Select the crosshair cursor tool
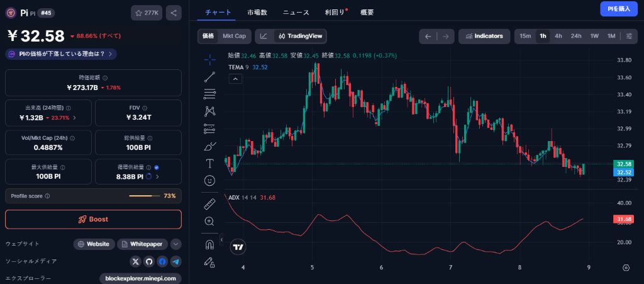Viewport: 644px width, 284px height. click(210, 60)
